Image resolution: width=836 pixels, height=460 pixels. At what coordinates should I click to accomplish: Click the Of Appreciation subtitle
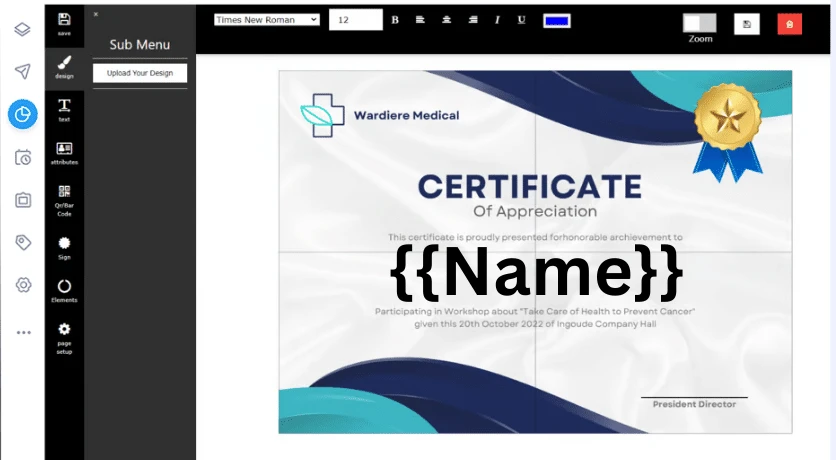click(x=535, y=211)
